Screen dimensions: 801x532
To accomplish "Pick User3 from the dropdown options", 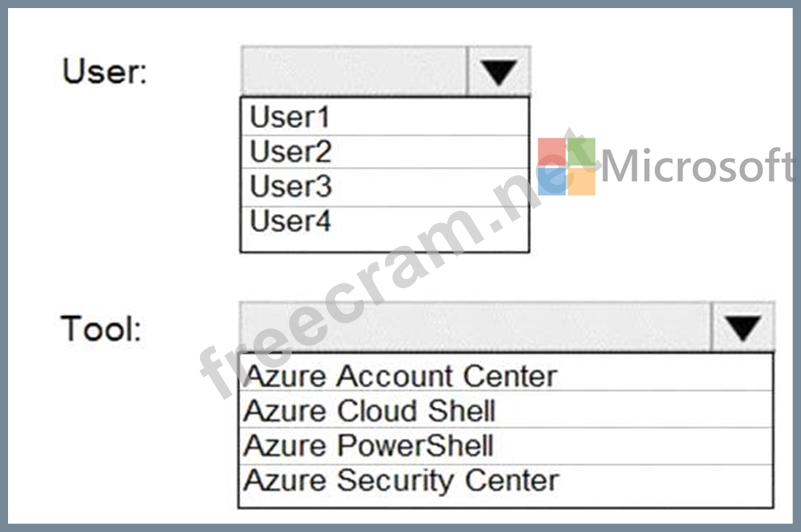I will pyautogui.click(x=385, y=187).
